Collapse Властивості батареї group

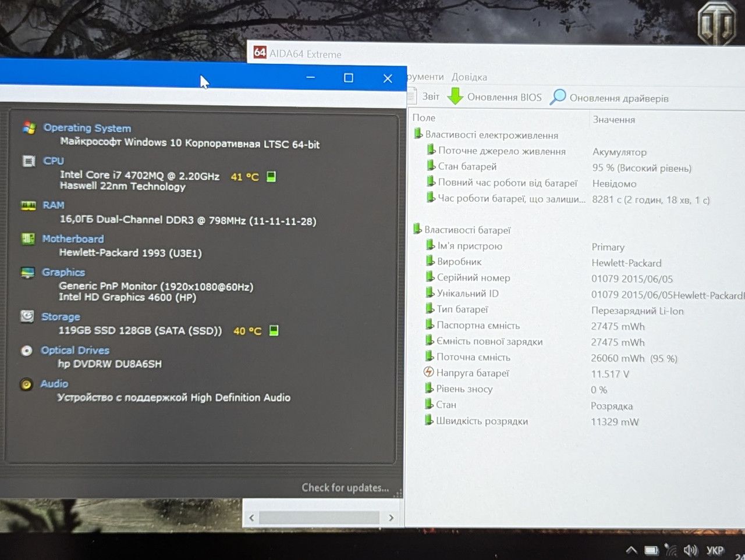417,229
